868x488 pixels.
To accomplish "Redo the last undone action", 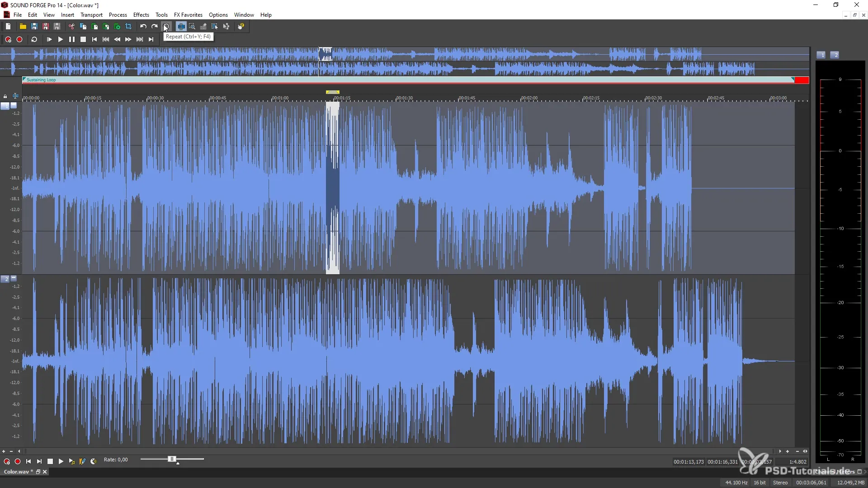I will click(x=154, y=26).
